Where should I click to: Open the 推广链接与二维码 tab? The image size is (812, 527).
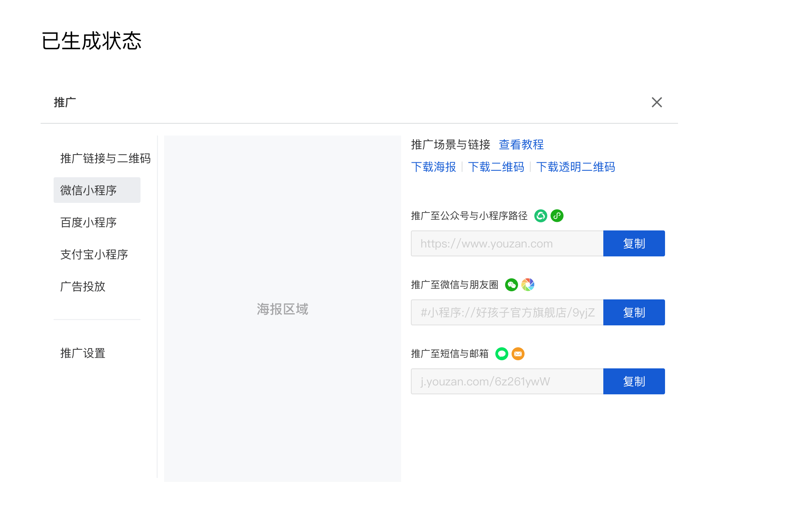coord(105,158)
